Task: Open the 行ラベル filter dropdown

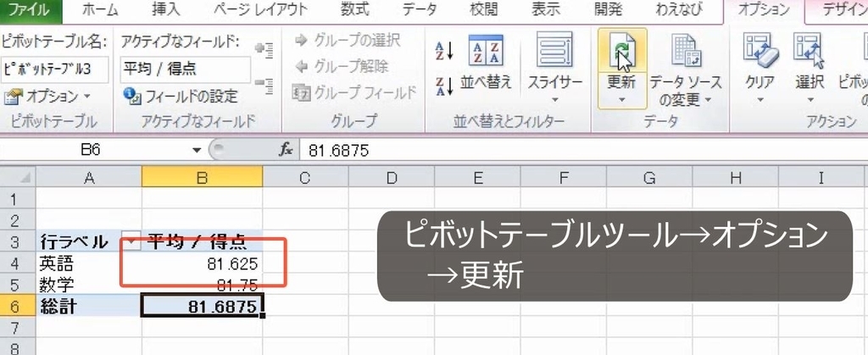Action: click(131, 241)
